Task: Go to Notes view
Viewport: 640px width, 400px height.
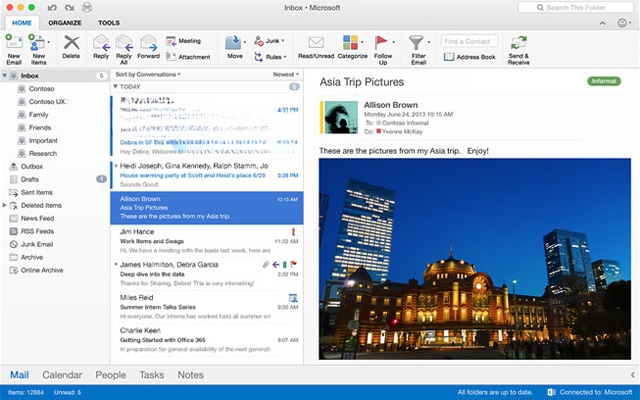Action: tap(190, 375)
